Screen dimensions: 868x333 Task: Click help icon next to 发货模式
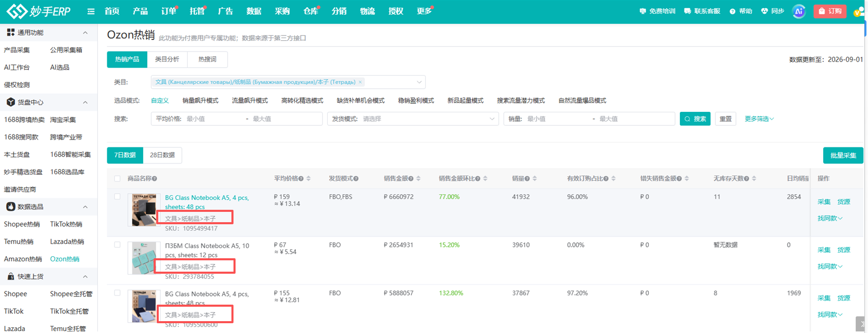[x=356, y=178]
